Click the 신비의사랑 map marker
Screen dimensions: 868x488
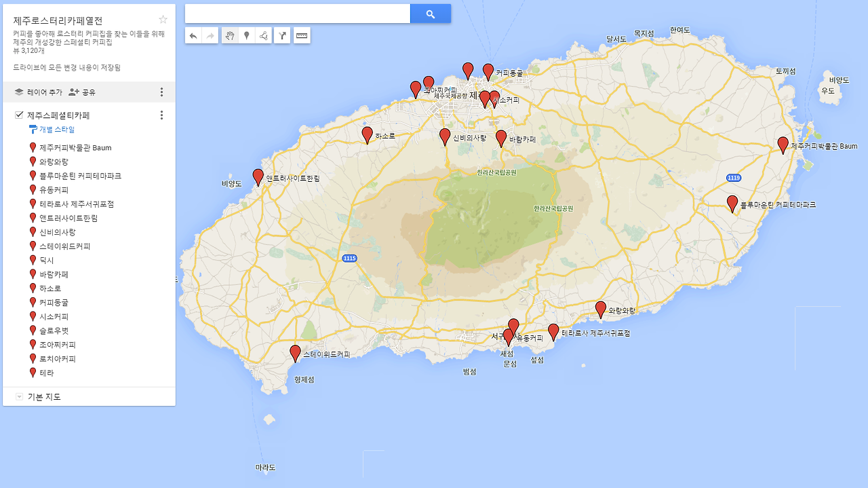pyautogui.click(x=445, y=136)
